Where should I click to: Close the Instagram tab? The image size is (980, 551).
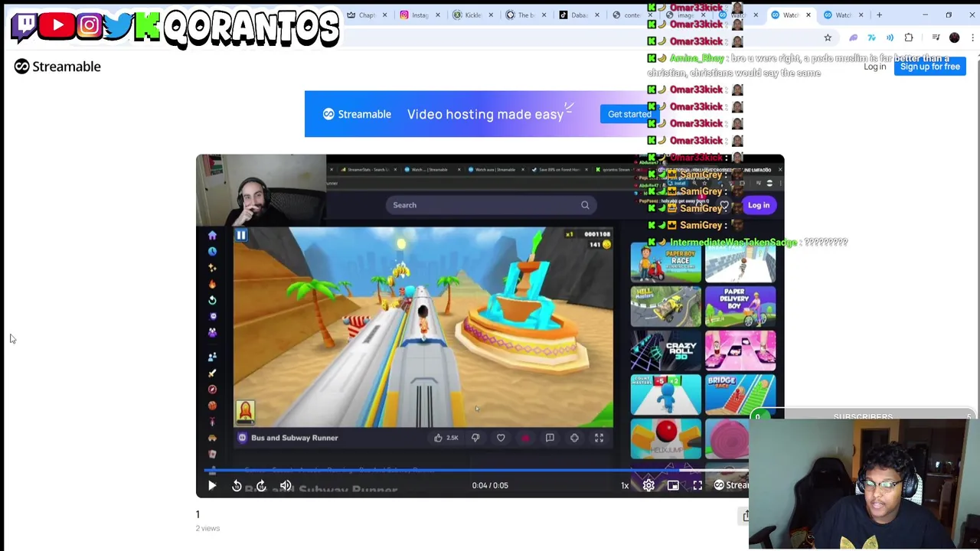437,15
